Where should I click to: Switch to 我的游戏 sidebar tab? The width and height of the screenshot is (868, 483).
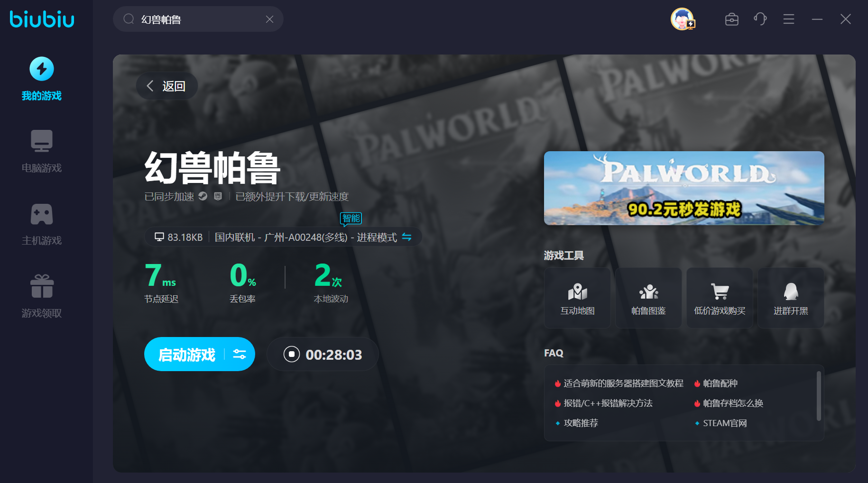pos(42,79)
